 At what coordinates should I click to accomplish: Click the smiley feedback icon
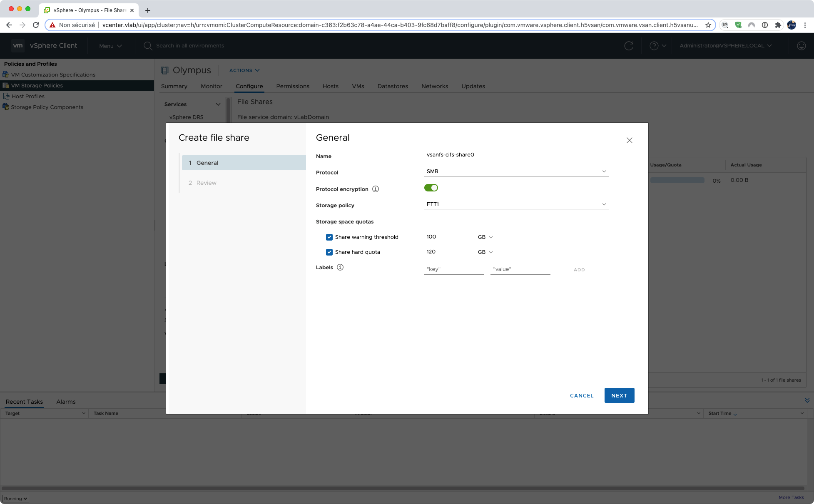pos(801,46)
